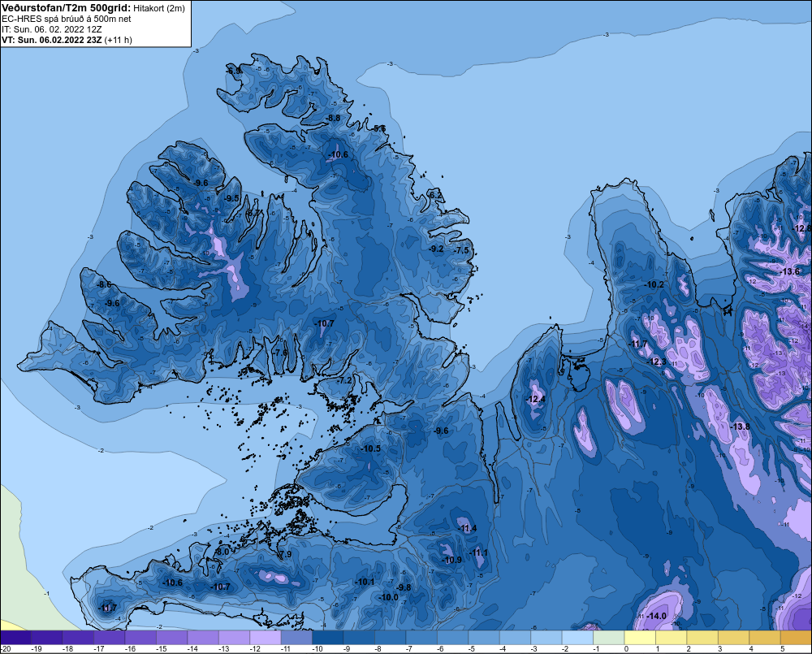Screen dimensions: 812x654
Task: Click the -10.9 temperature label
Action: [x=452, y=560]
